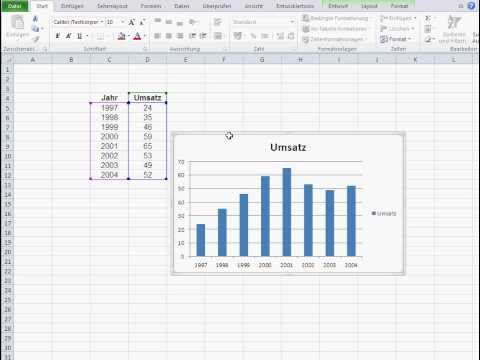Switch to the Formeln ribbon tab
Screen dimensions: 480x360
coord(151,6)
